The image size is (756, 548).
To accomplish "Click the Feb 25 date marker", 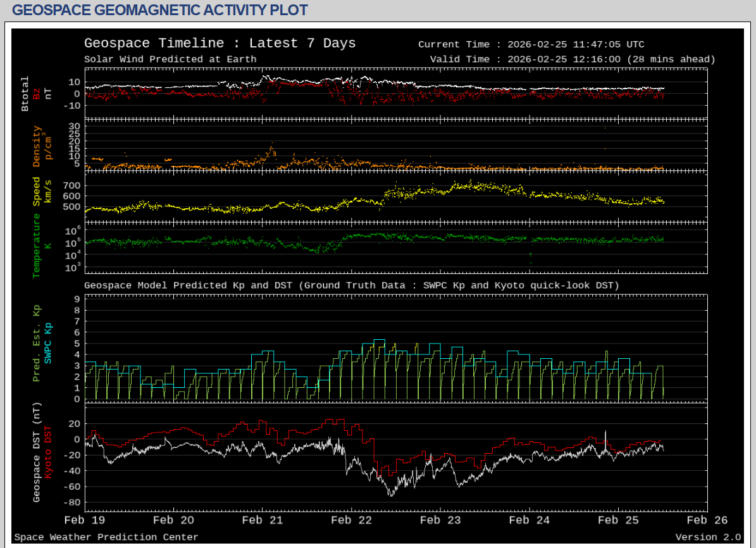I will pyautogui.click(x=617, y=520).
